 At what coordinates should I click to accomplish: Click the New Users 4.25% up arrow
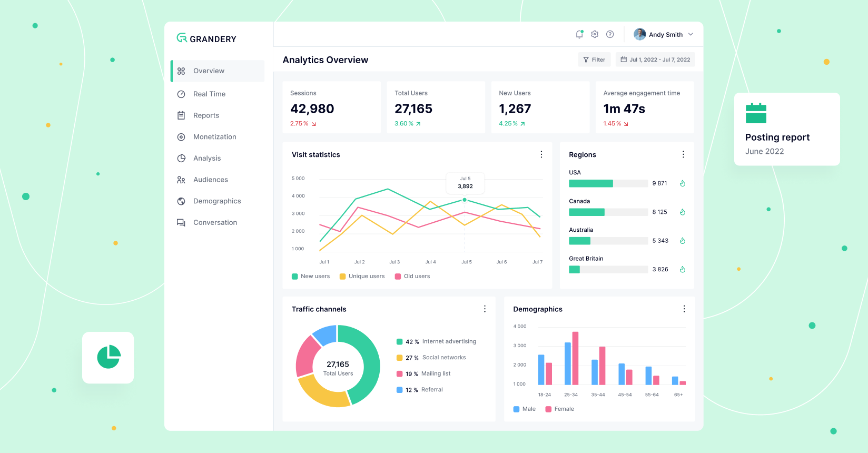(522, 124)
